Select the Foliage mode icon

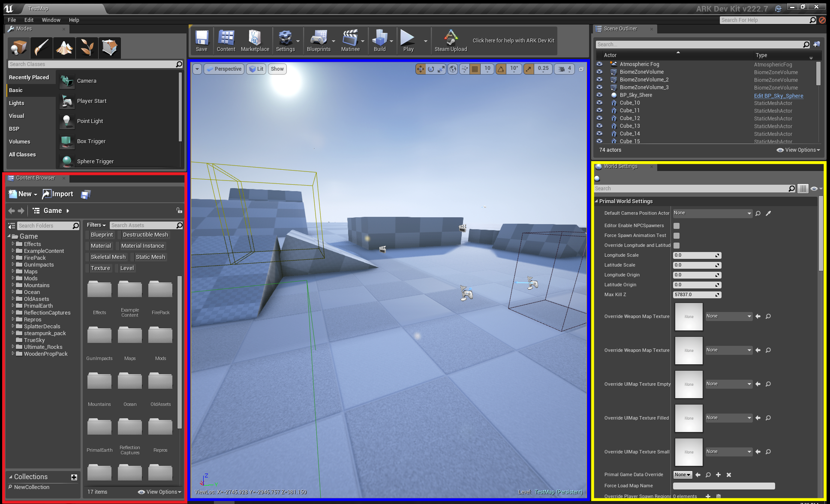[87, 48]
